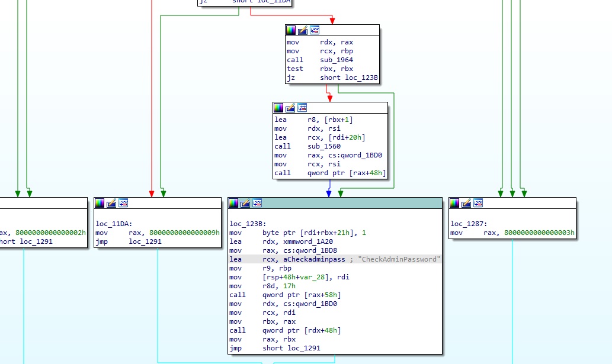This screenshot has width=612, height=364.
Task: Click pencil edit icon on loc_11DA block
Action: pyautogui.click(x=111, y=203)
